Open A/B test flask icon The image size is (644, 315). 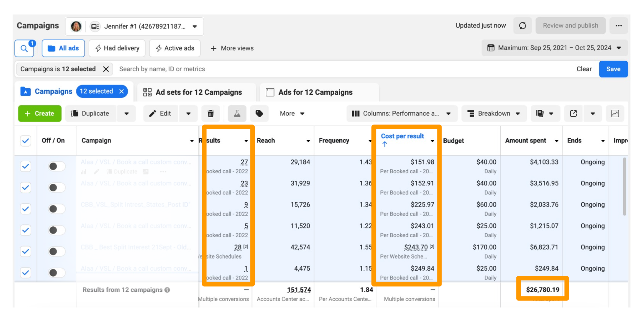237,113
